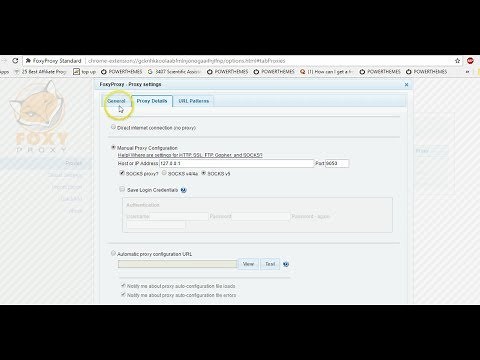Click the Username authentication field
The image size is (480, 360).
[179, 216]
